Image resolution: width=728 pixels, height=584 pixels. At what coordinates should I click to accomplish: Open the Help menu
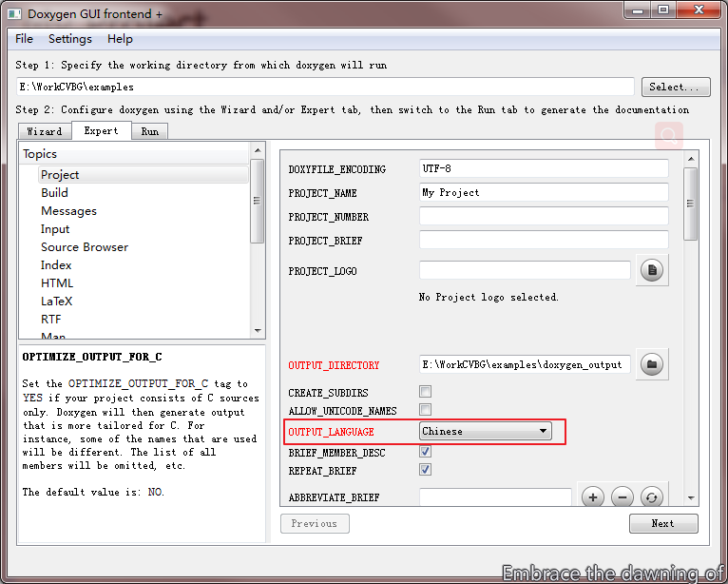click(120, 39)
